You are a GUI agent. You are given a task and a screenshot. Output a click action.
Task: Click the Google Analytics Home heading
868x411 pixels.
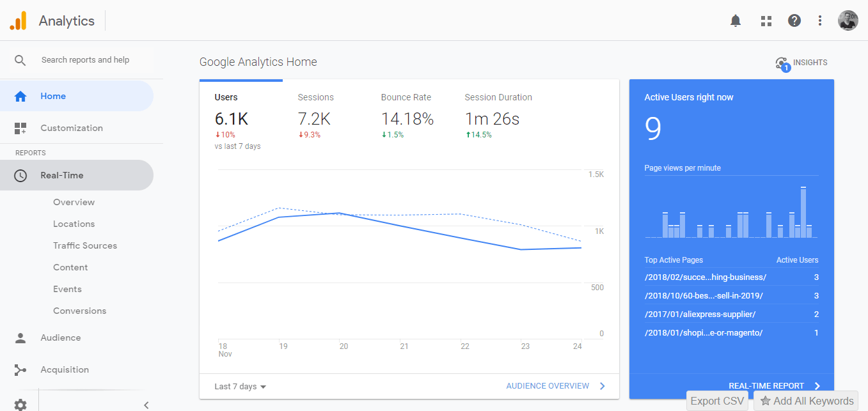258,62
